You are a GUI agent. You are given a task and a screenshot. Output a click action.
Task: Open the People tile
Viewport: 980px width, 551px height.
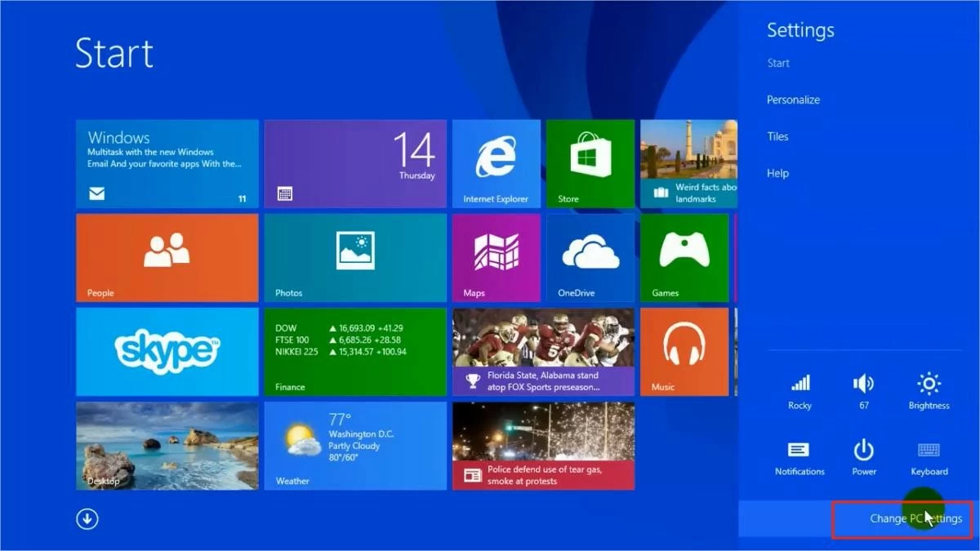click(167, 257)
